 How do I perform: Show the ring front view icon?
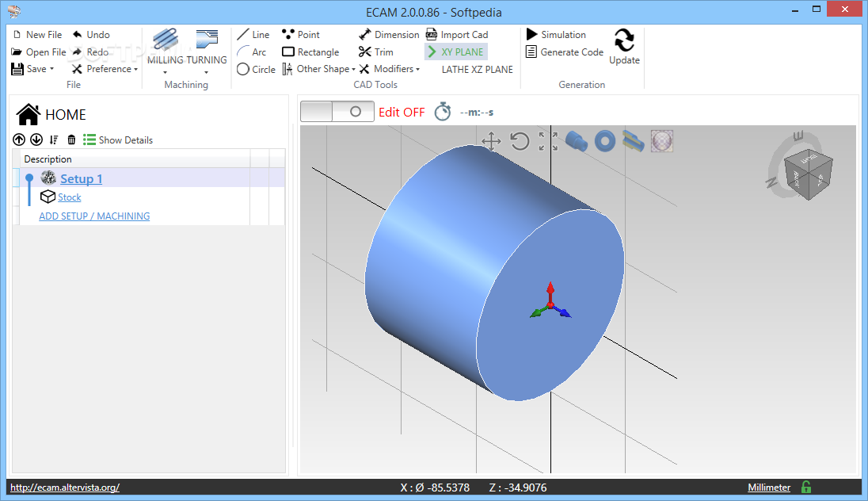click(605, 141)
